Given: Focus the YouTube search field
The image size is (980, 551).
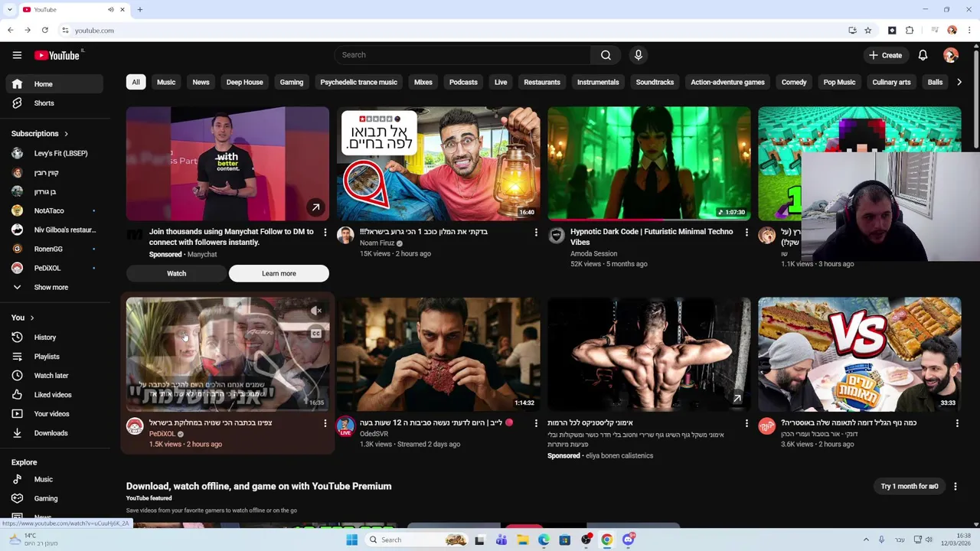Looking at the screenshot, I should click(462, 55).
